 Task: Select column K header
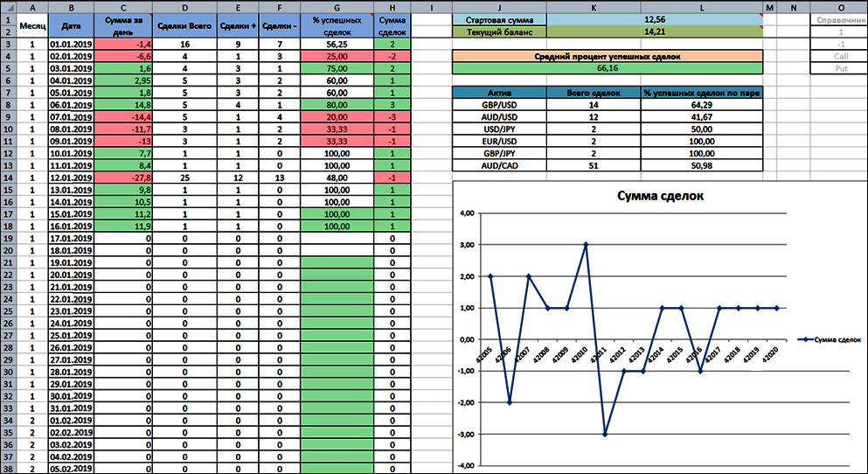tap(594, 6)
